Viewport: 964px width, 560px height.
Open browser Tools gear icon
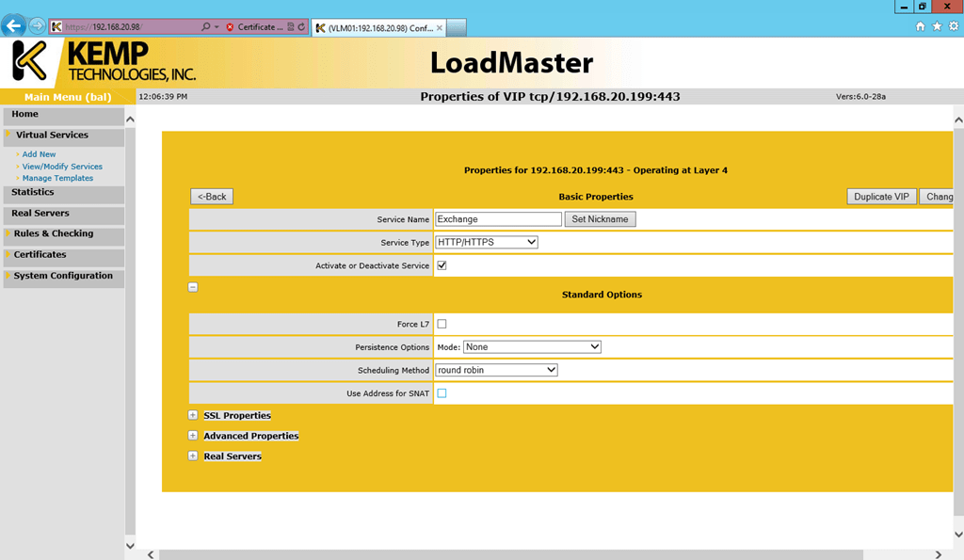click(x=954, y=25)
